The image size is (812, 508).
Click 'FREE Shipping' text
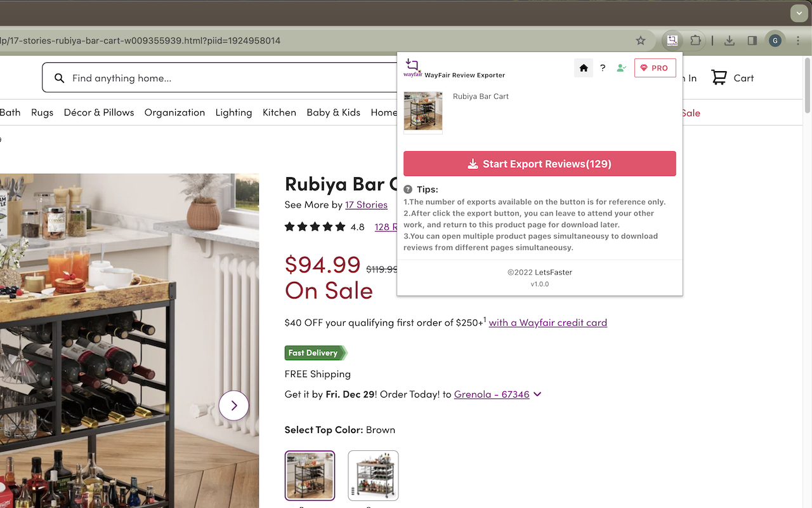pyautogui.click(x=318, y=374)
